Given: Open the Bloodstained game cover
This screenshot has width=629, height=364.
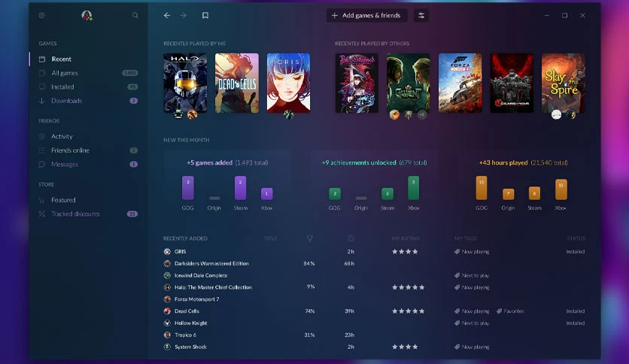Looking at the screenshot, I should pos(357,83).
